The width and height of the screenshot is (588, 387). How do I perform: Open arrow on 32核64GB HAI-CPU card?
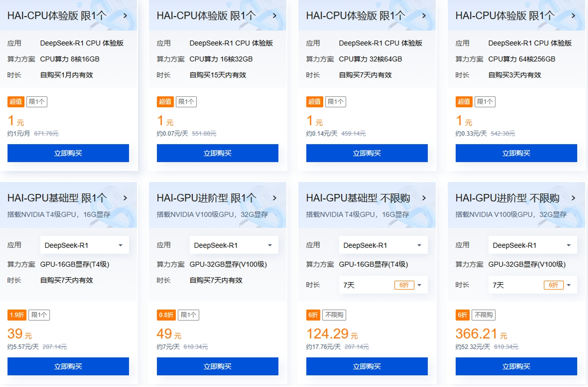(424, 16)
